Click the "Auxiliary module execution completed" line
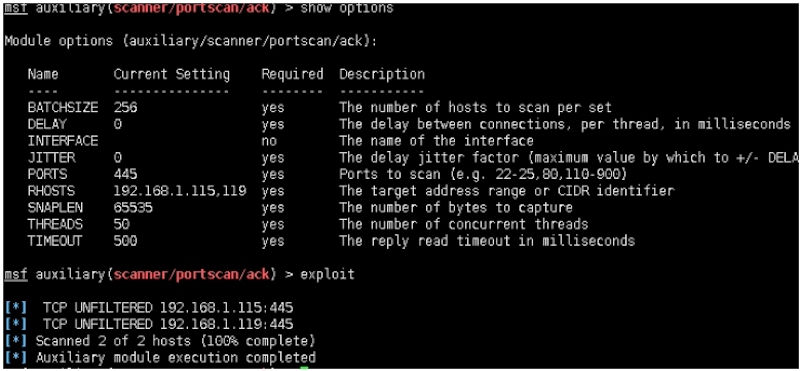Image resolution: width=800 pixels, height=371 pixels. point(176,357)
